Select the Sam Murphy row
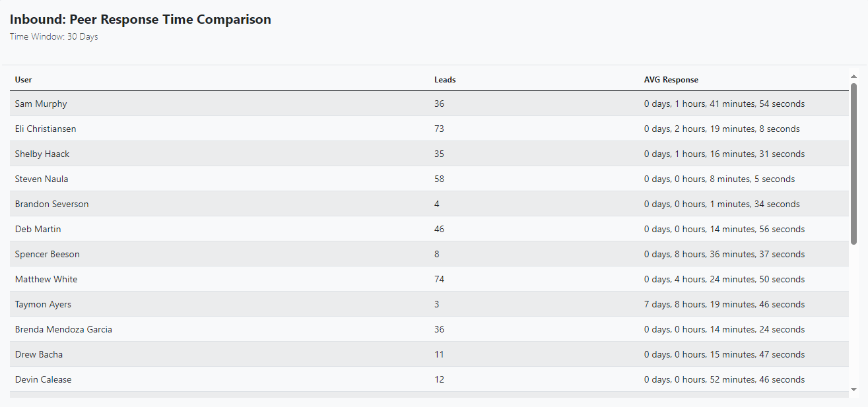The height and width of the screenshot is (407, 868). click(41, 104)
